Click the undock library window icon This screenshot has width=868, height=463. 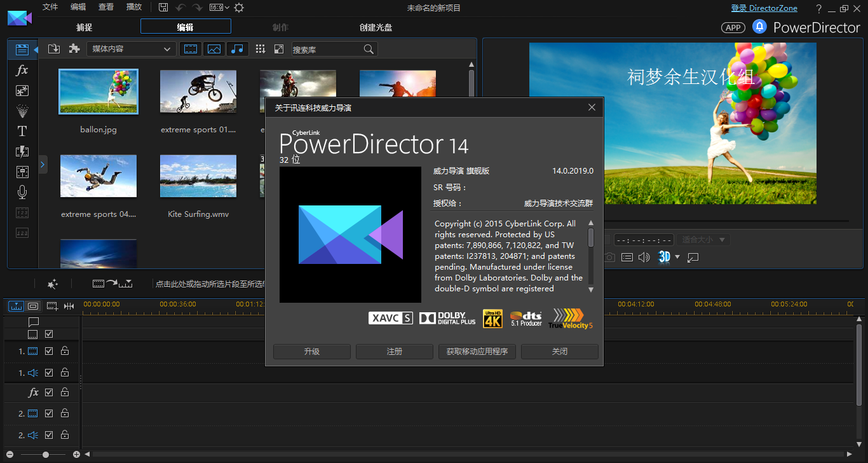279,49
